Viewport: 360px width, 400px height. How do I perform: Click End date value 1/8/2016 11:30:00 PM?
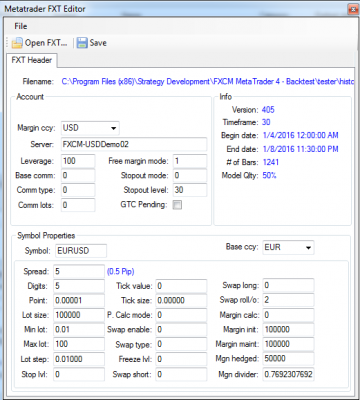tap(300, 149)
